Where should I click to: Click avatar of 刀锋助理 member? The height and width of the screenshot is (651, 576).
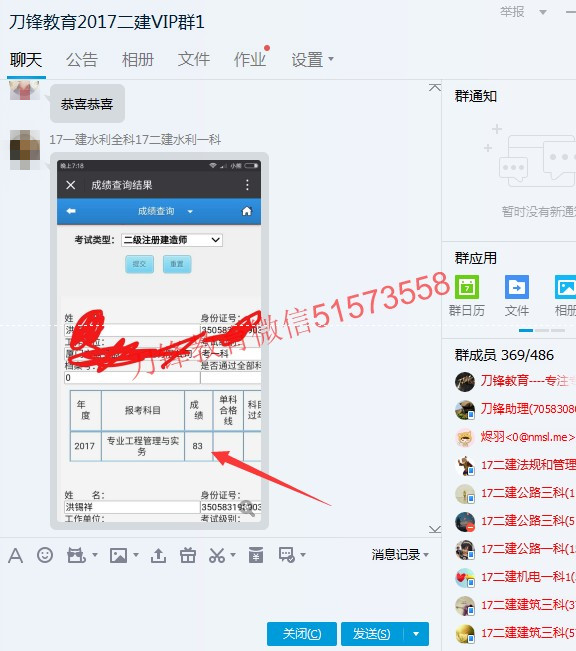465,410
